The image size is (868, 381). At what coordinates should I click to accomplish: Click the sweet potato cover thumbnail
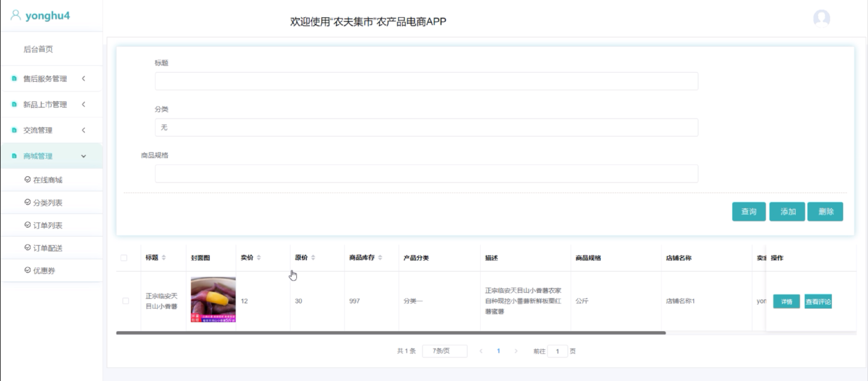coord(213,300)
